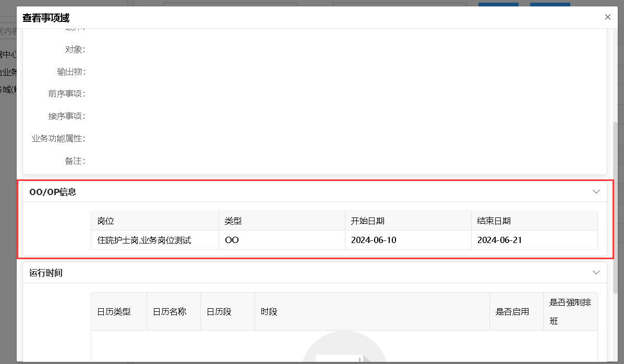
Task: Click the end date 2024-06-21 cell
Action: pyautogui.click(x=500, y=240)
